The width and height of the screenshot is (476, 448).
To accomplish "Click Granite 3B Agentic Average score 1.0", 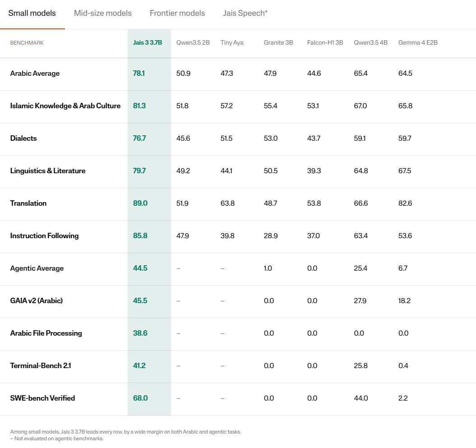I will (268, 268).
